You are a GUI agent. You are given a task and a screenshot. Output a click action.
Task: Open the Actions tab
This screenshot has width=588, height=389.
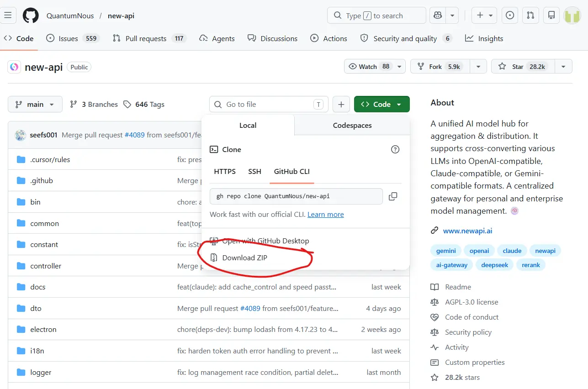pos(328,38)
